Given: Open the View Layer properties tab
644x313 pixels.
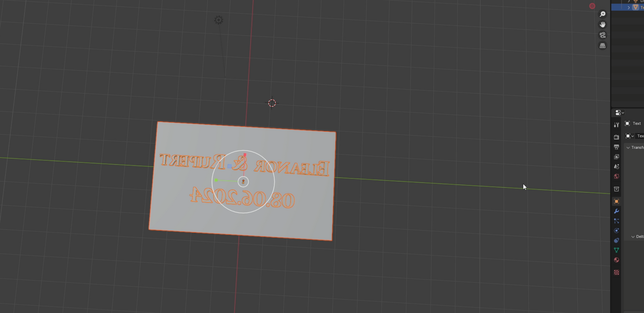Looking at the screenshot, I should coord(617,157).
